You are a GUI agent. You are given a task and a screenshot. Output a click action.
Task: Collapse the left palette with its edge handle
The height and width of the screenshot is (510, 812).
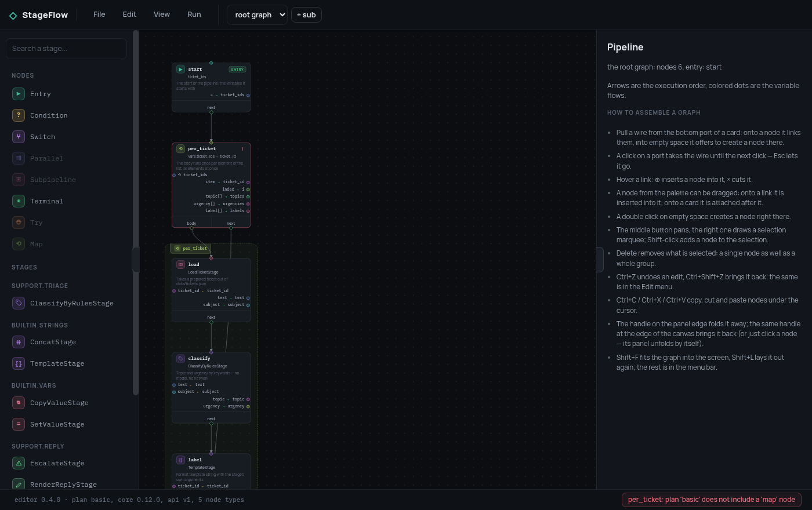coord(136,260)
